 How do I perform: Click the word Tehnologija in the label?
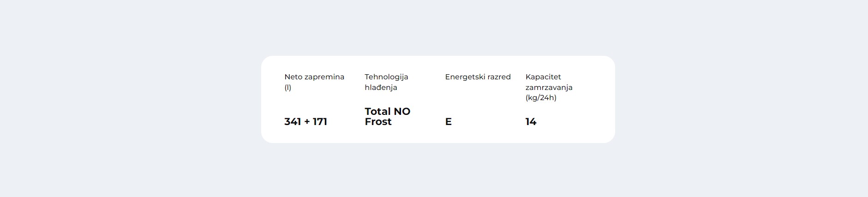coord(386,77)
